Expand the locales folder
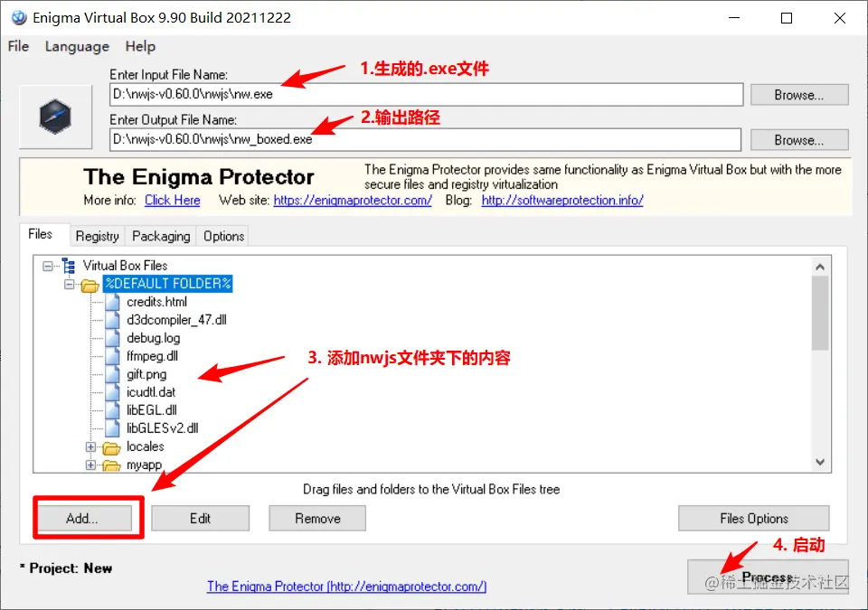 90,446
